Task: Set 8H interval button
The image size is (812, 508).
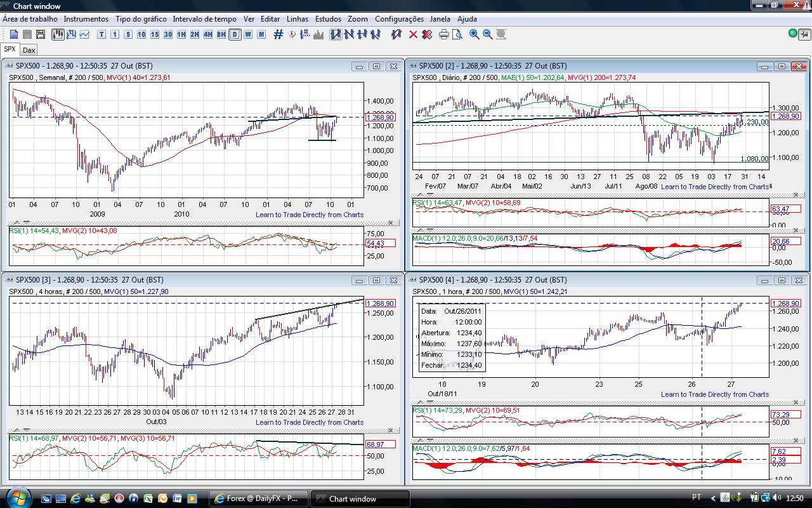Action: click(x=221, y=34)
